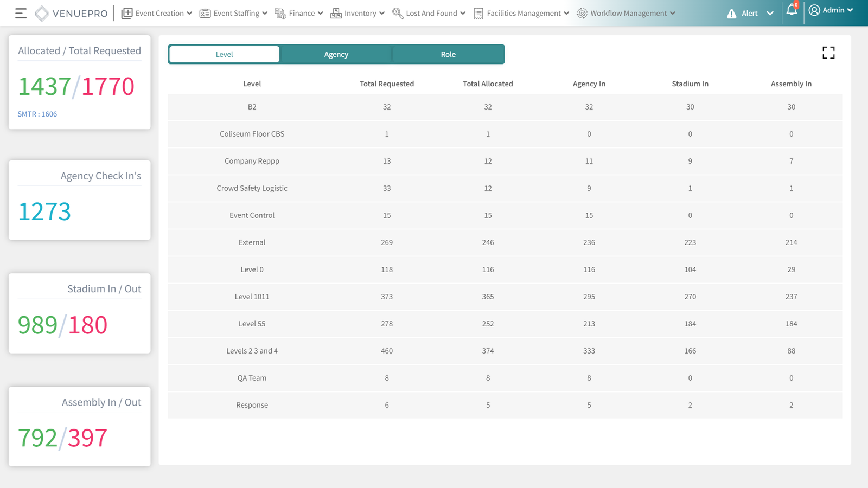Image resolution: width=868 pixels, height=488 pixels.
Task: Click the Alert warning triangle icon
Action: click(731, 14)
